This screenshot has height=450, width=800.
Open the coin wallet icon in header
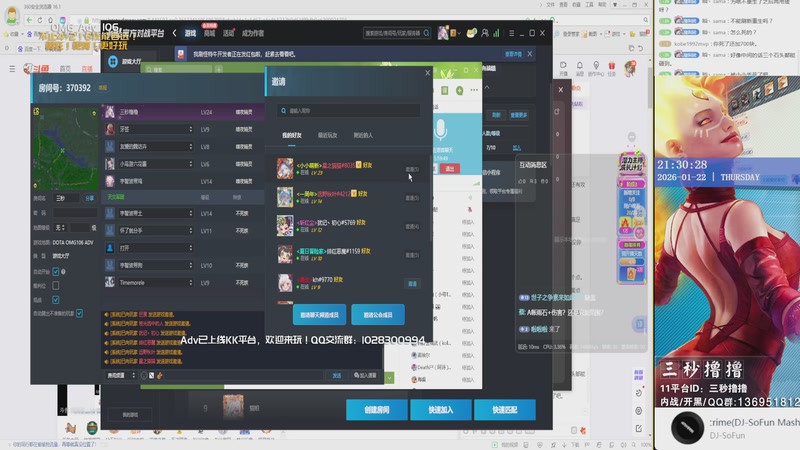tap(471, 33)
